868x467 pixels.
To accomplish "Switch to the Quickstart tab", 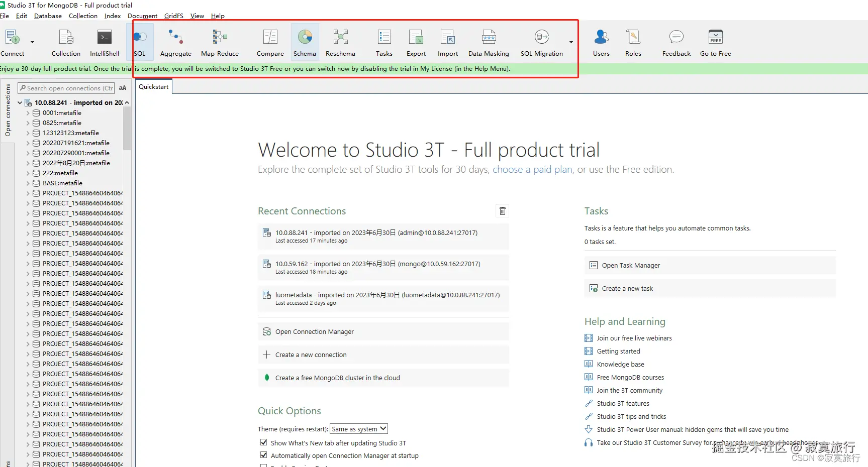I will tap(154, 87).
